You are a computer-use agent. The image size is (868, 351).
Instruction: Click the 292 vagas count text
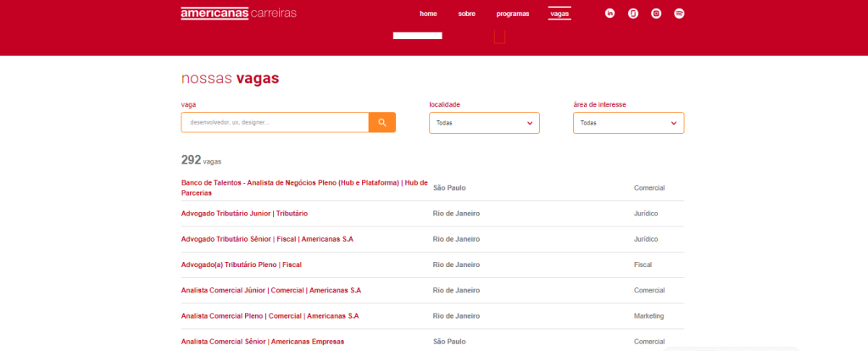[x=201, y=160]
